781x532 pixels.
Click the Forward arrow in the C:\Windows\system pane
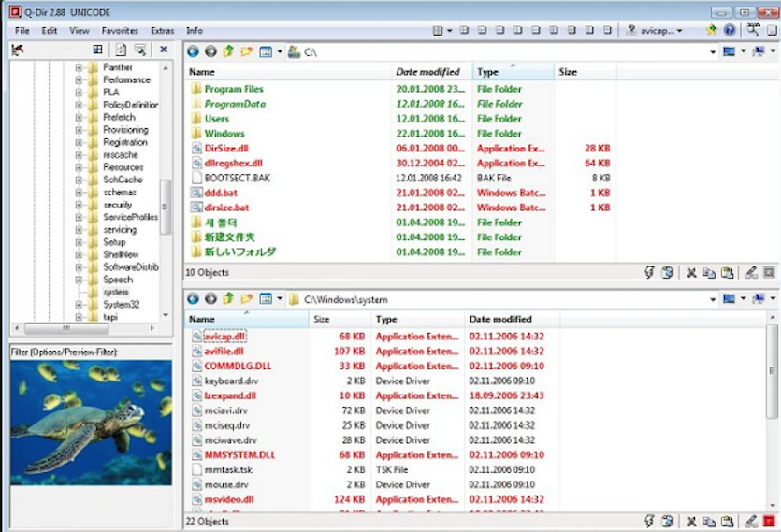coord(210,298)
